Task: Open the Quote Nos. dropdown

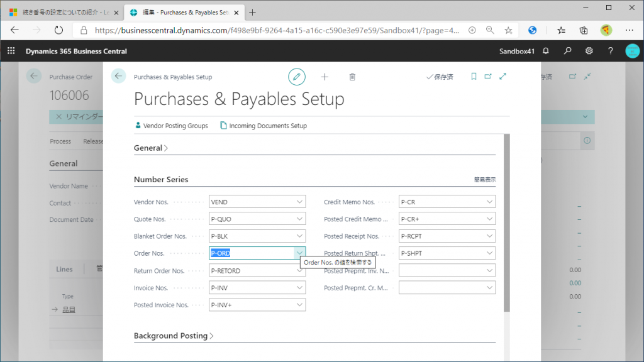Action: 299,219
